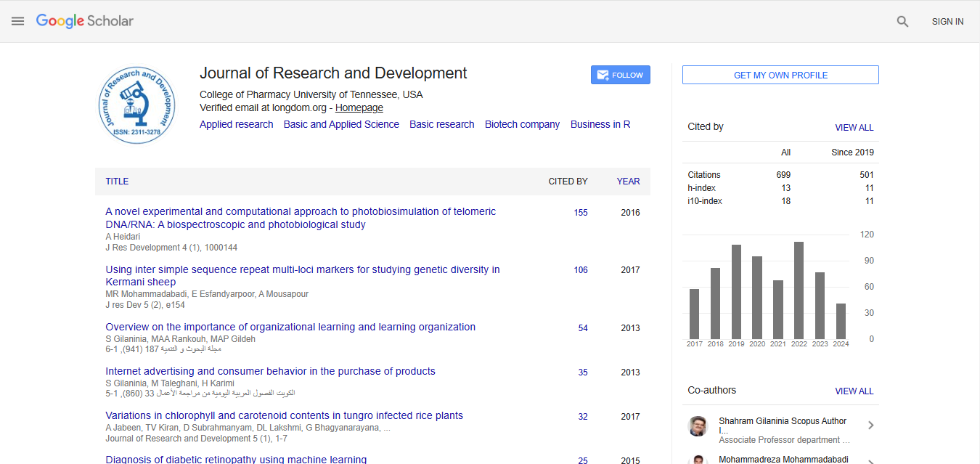This screenshot has height=464, width=980.
Task: Expand Shahram Gilaninia co-author chevron
Action: 870,426
